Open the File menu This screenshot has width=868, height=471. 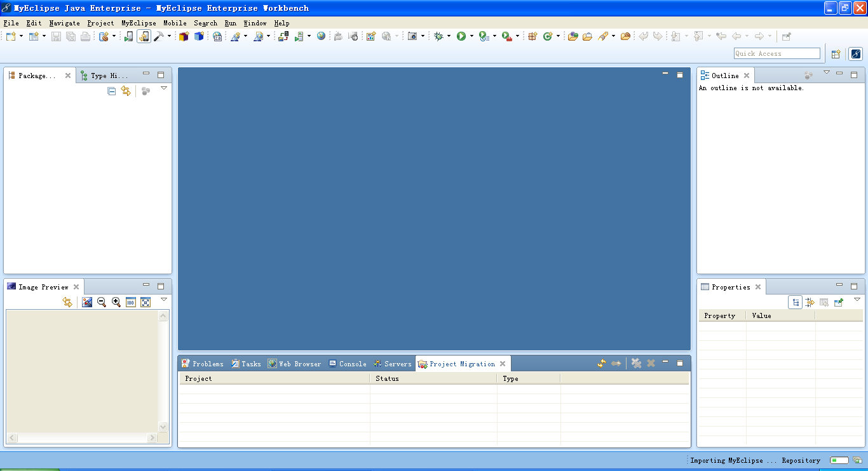[x=11, y=23]
